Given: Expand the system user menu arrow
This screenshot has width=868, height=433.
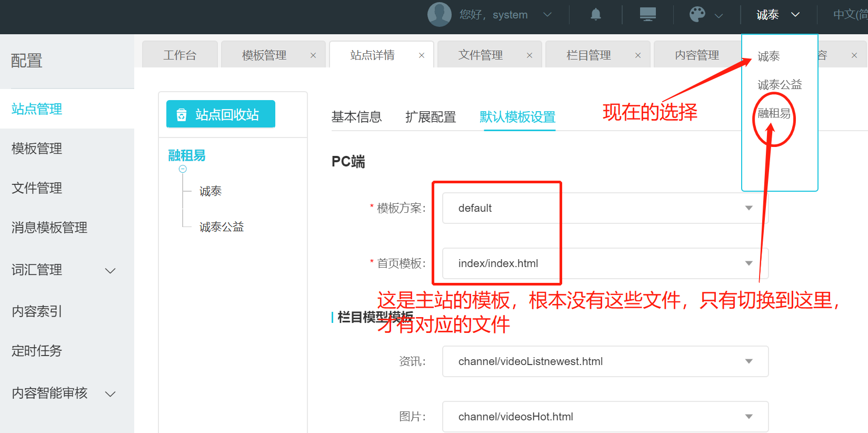Looking at the screenshot, I should pyautogui.click(x=547, y=15).
